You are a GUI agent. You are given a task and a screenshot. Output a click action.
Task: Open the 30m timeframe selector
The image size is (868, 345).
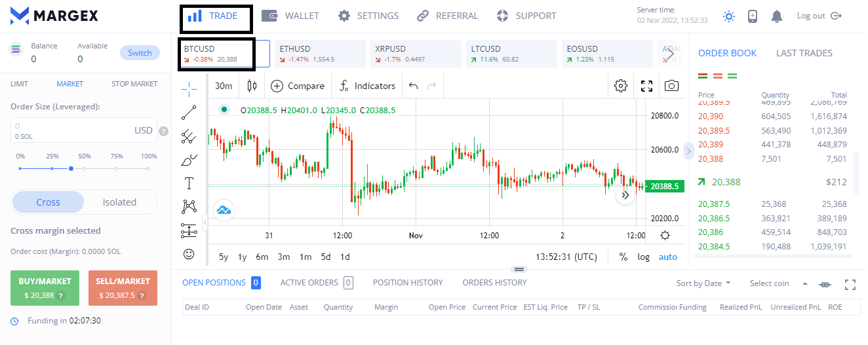[x=224, y=86]
